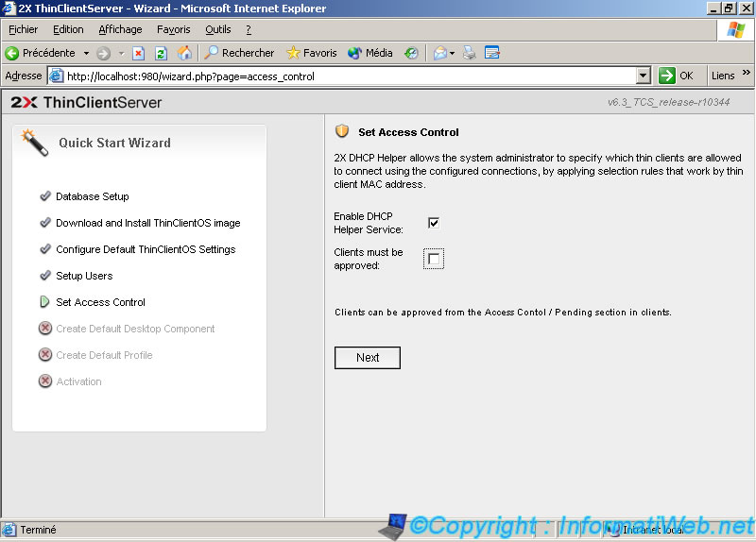The image size is (756, 542).
Task: Open the Favoris menu in menu bar
Action: click(174, 30)
